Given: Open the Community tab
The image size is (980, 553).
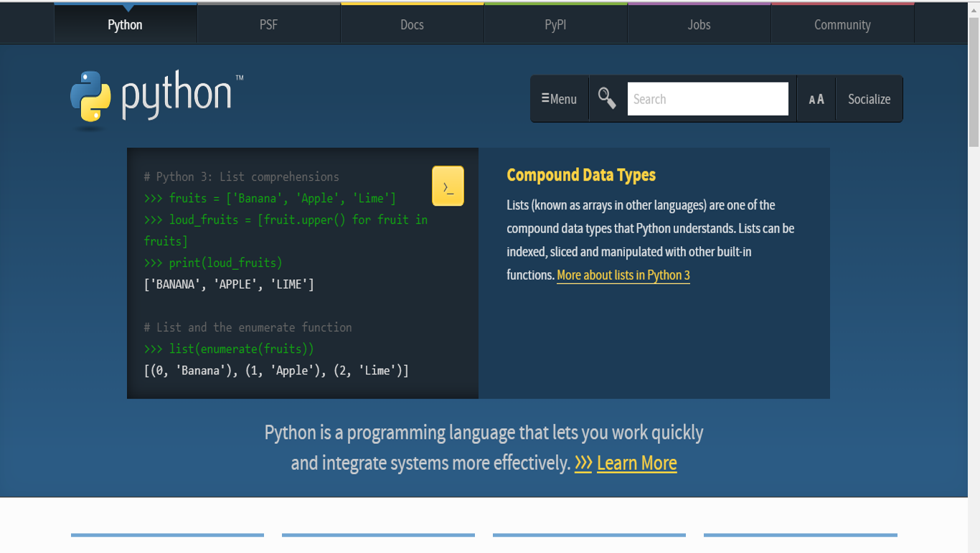Looking at the screenshot, I should pos(842,24).
